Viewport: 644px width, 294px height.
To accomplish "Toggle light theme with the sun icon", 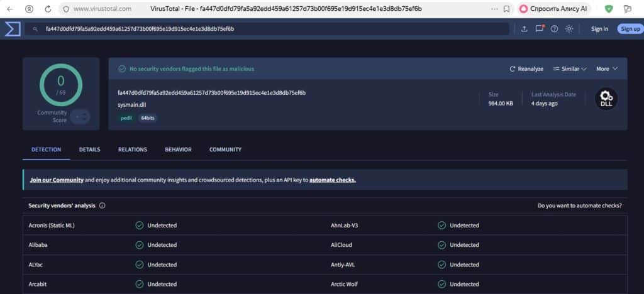I will click(x=569, y=29).
